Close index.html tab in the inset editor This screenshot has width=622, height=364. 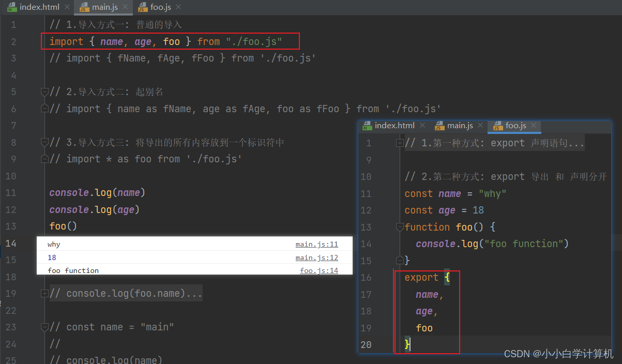point(422,125)
